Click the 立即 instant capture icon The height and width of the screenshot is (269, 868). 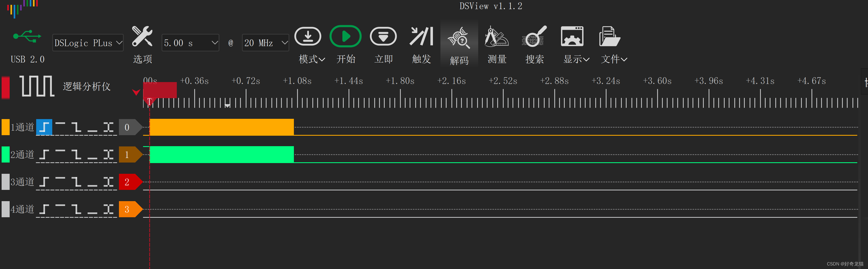click(383, 36)
